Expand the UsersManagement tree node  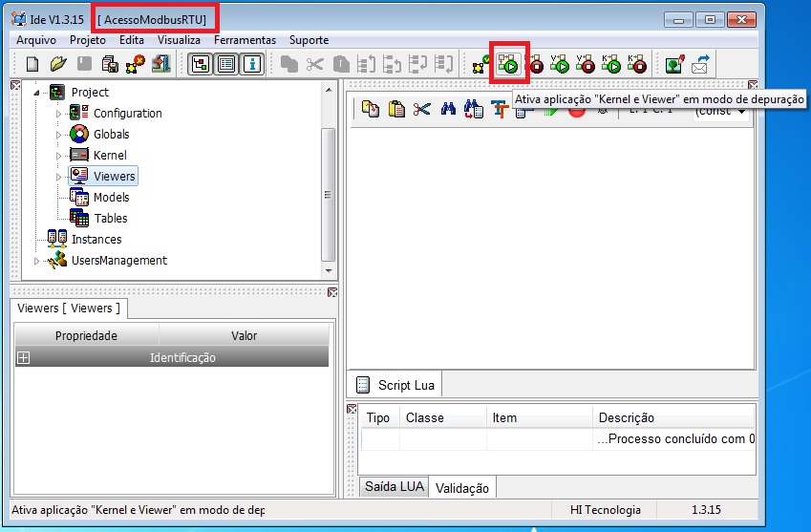36,261
